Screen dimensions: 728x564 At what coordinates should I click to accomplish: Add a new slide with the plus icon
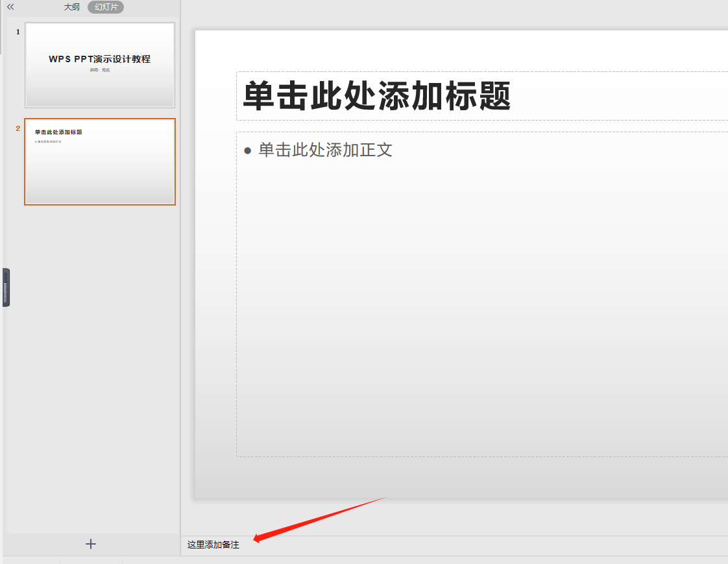[x=91, y=544]
